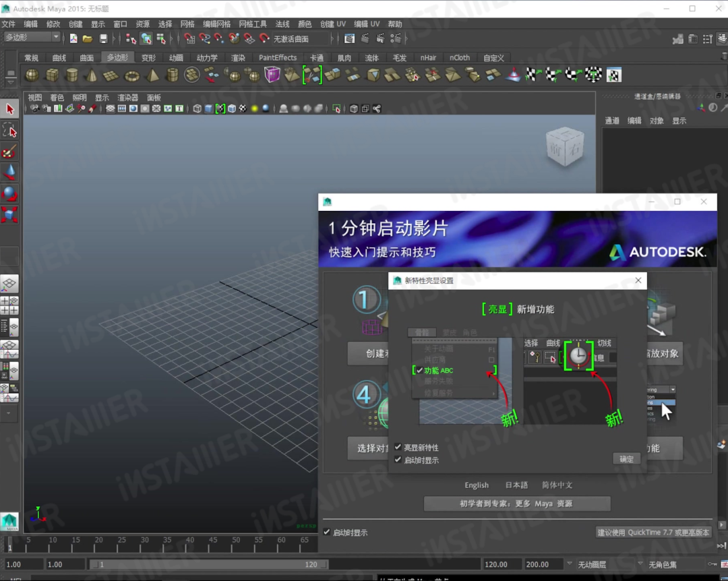Activate the Move tool

(x=9, y=173)
